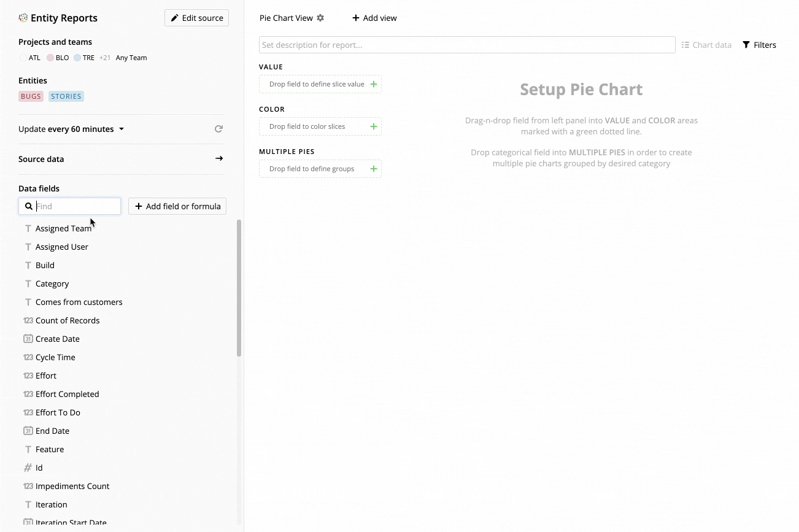Click Add field or formula button
799x532 pixels.
pyautogui.click(x=177, y=206)
